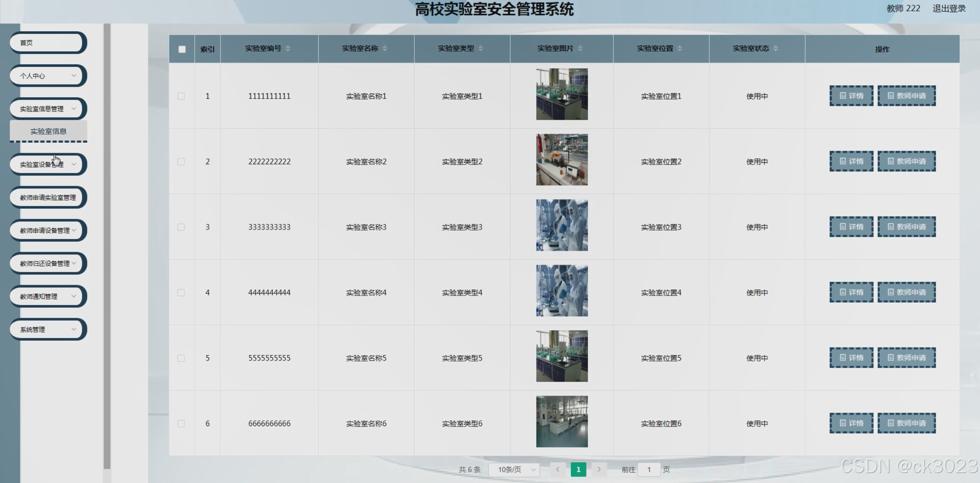Click 详情 button for row 2
The image size is (980, 483).
(851, 161)
